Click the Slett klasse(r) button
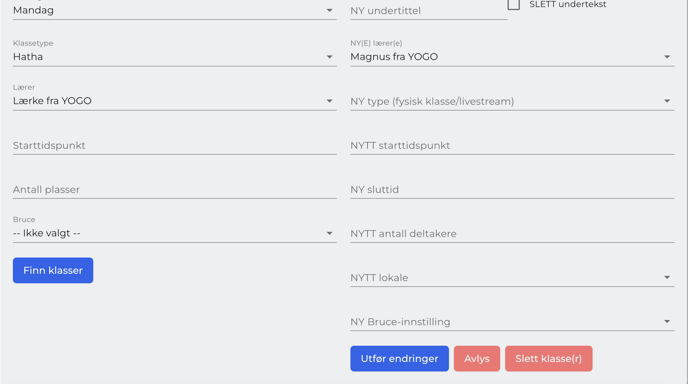Viewport: 688px width, 384px height. point(548,359)
